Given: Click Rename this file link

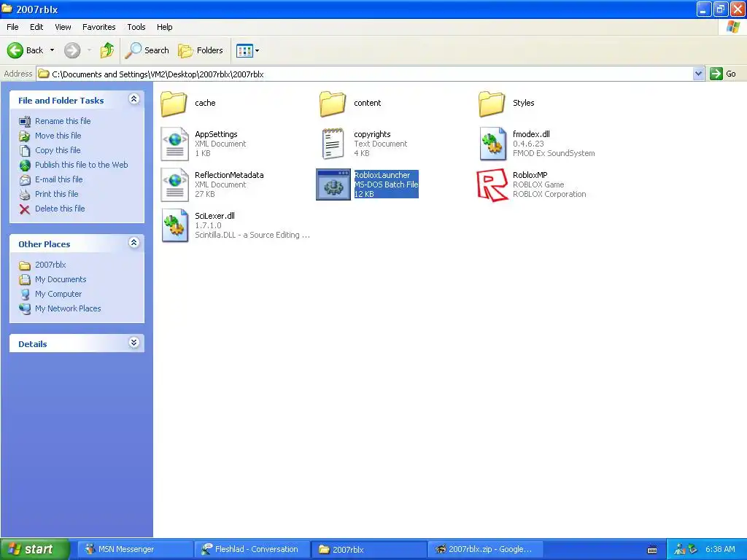Looking at the screenshot, I should tap(63, 121).
